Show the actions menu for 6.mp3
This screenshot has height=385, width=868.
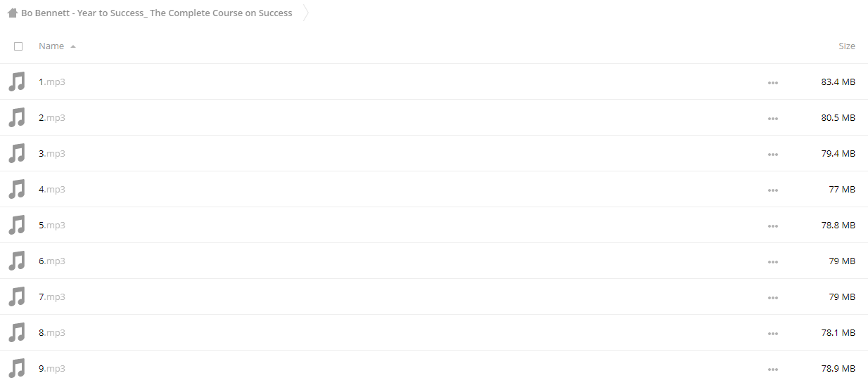click(773, 262)
